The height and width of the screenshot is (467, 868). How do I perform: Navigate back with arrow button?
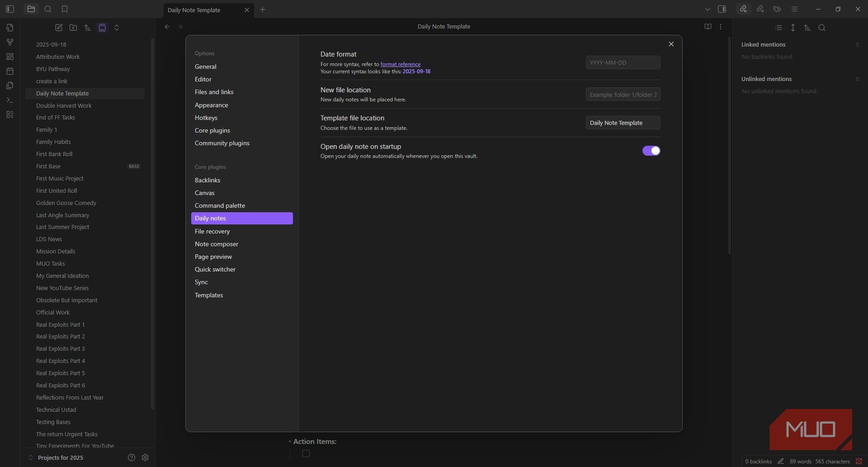click(167, 27)
